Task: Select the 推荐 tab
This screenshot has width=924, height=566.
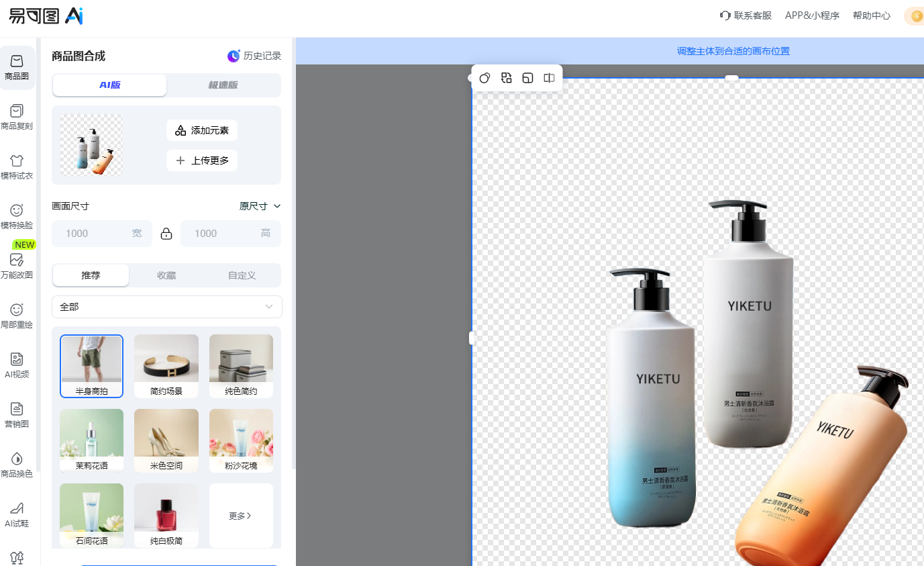Action: click(x=91, y=275)
